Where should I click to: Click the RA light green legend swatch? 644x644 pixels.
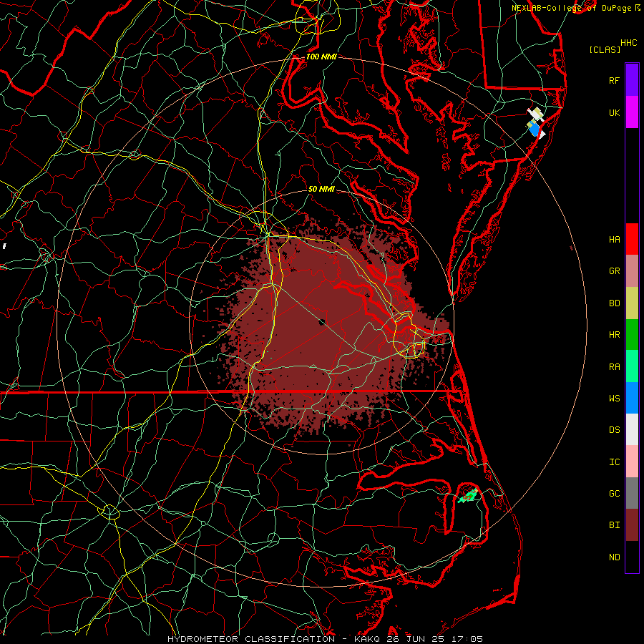point(632,366)
